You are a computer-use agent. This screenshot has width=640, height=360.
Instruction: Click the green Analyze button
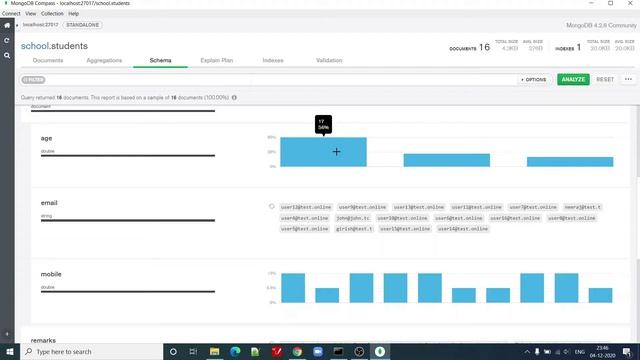(573, 79)
